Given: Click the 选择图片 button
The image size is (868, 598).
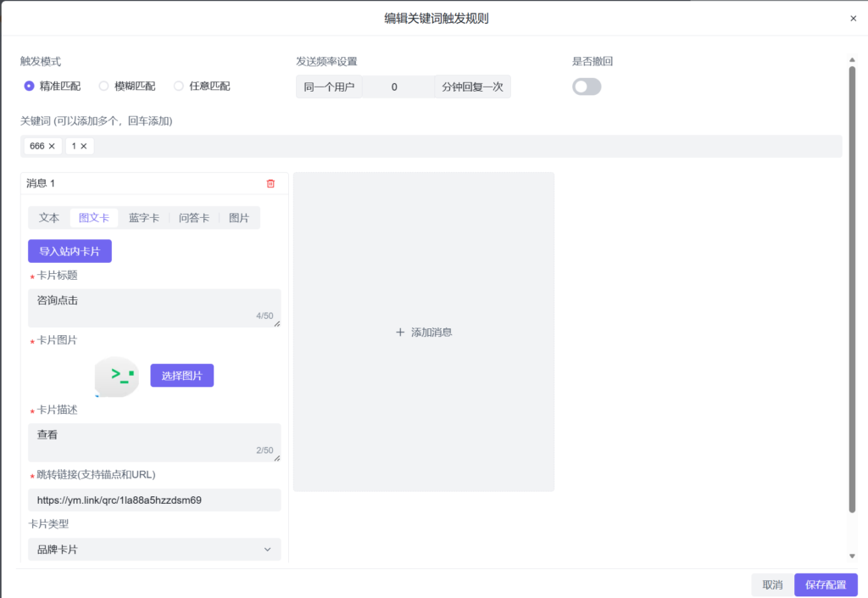Looking at the screenshot, I should 181,376.
